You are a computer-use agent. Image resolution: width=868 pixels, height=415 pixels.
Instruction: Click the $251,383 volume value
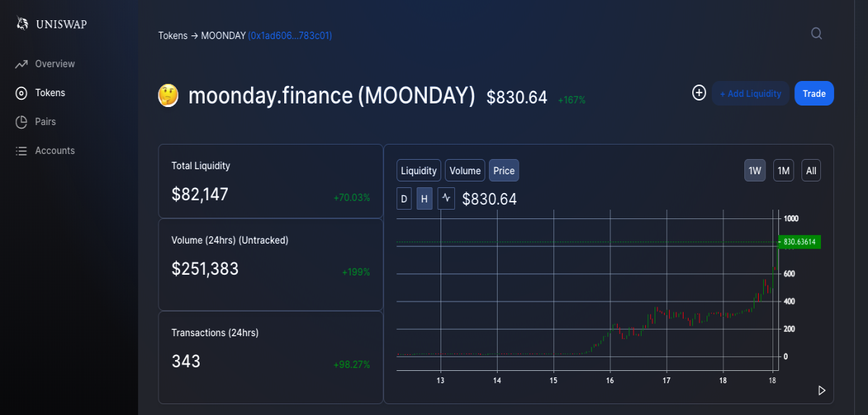205,269
